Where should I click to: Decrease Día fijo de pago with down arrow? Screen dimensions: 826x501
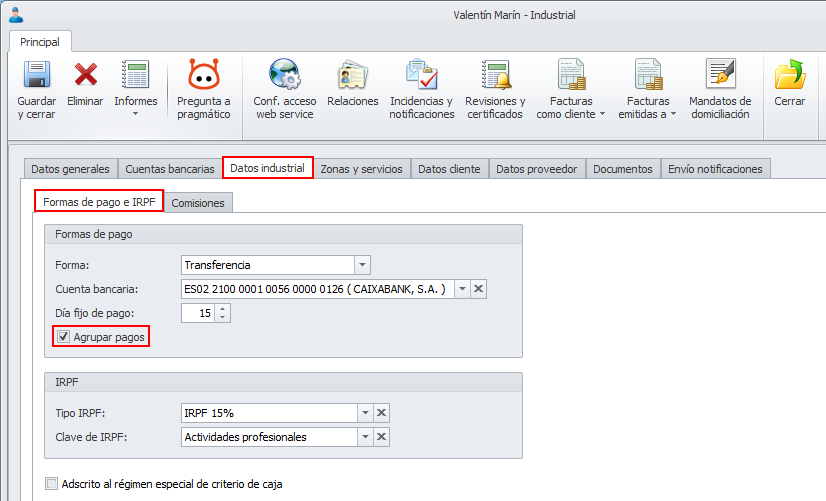coord(223,317)
